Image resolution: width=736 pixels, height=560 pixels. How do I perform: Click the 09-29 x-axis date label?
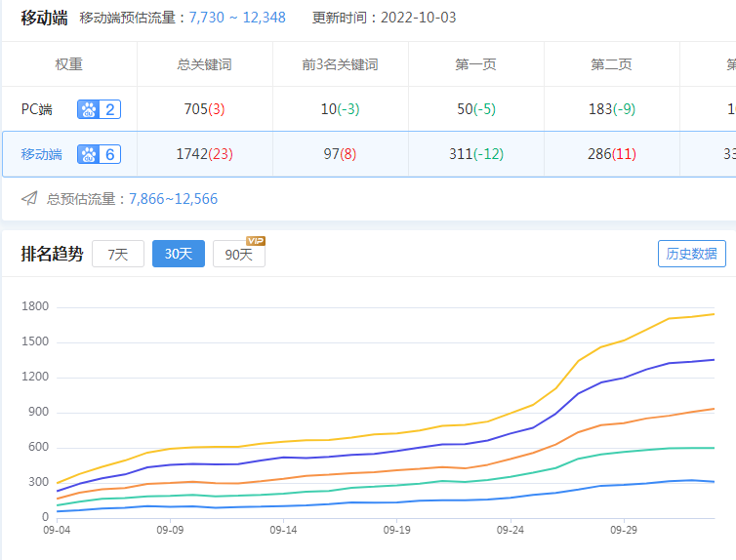[x=624, y=530]
